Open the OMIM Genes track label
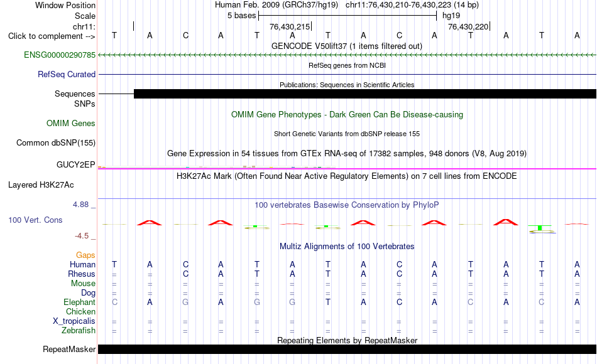Viewport: 597px width, 364px height. [x=70, y=123]
